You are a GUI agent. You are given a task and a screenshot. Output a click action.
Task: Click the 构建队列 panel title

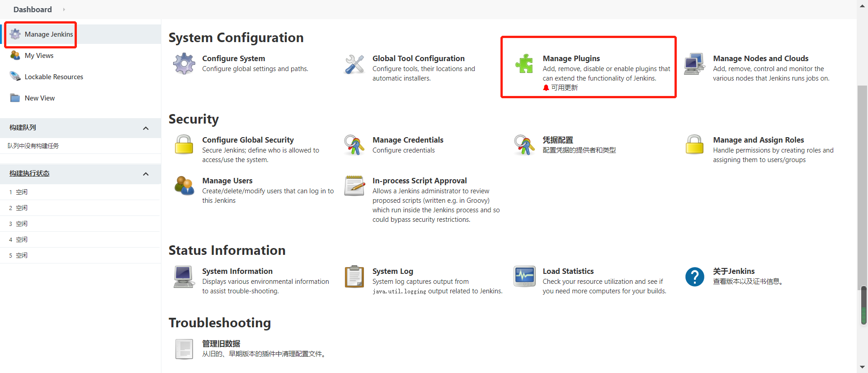coord(23,128)
